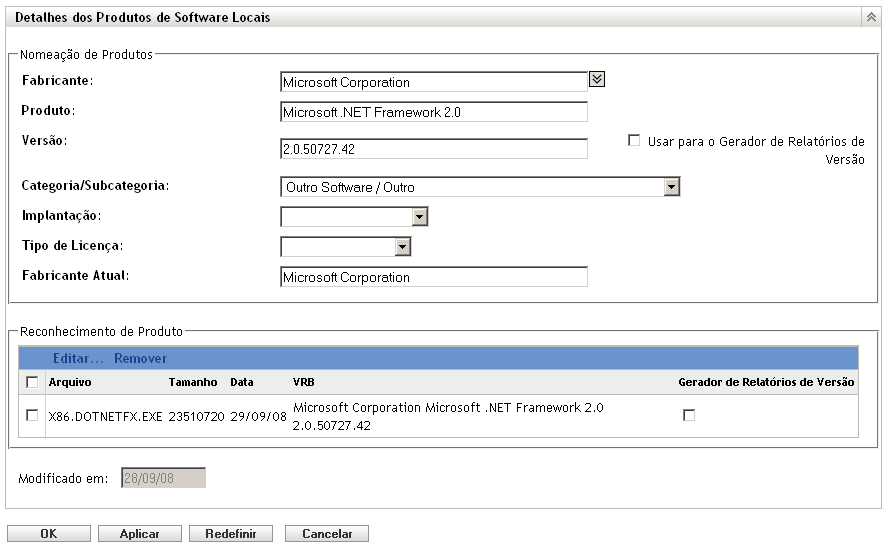Open the Categoria/Subcategoria dropdown
Viewport: 886px width, 554px height.
[x=480, y=187]
